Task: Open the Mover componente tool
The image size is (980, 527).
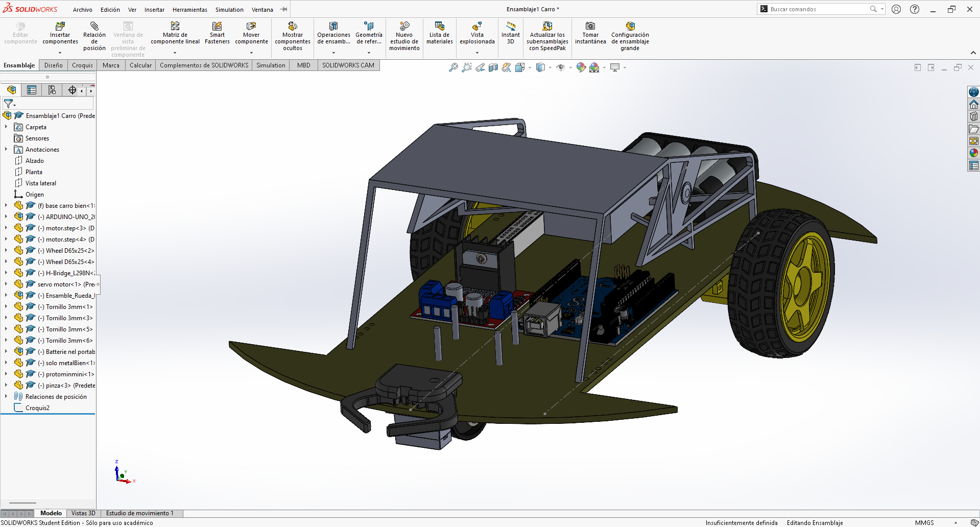Action: point(251,34)
